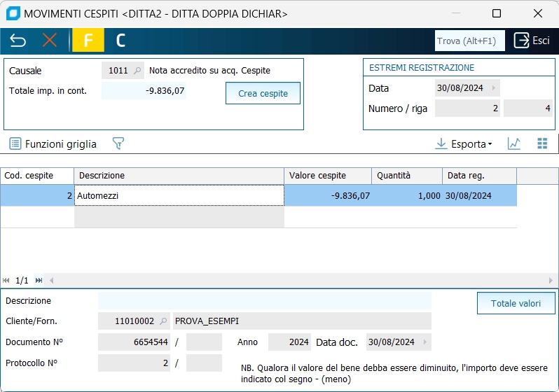
Task: Select the Automezzi row description cell
Action: coord(179,196)
